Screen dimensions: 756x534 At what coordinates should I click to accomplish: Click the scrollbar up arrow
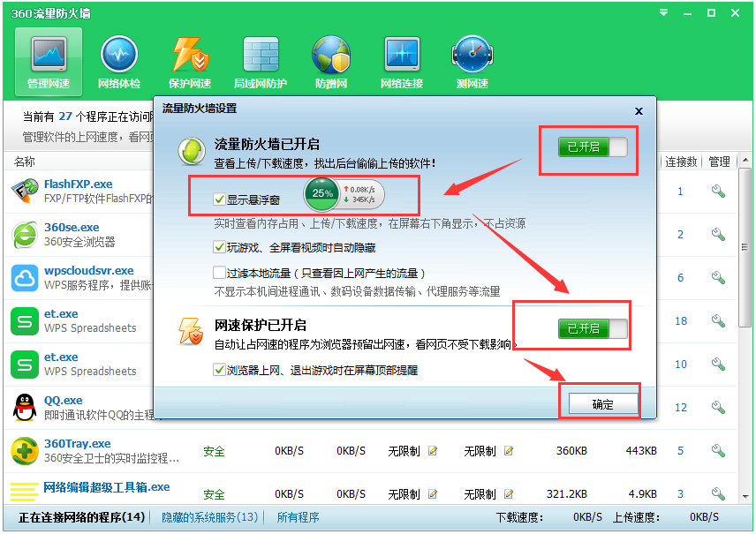point(745,160)
